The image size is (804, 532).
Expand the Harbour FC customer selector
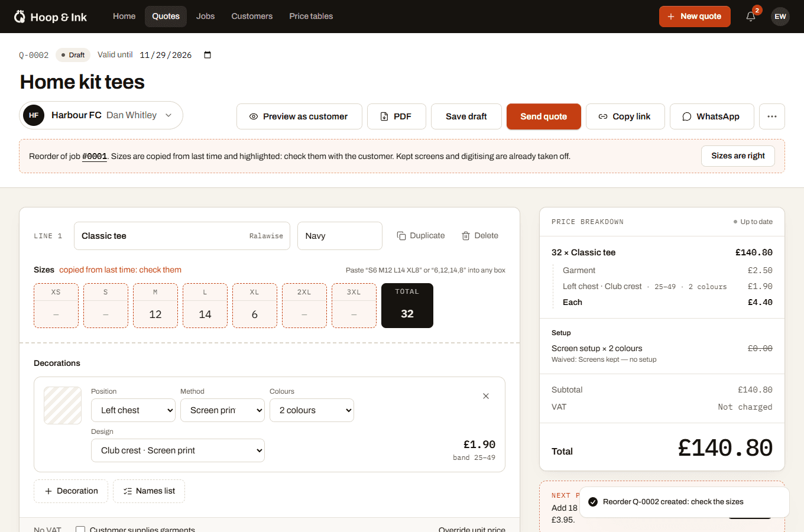tap(101, 115)
